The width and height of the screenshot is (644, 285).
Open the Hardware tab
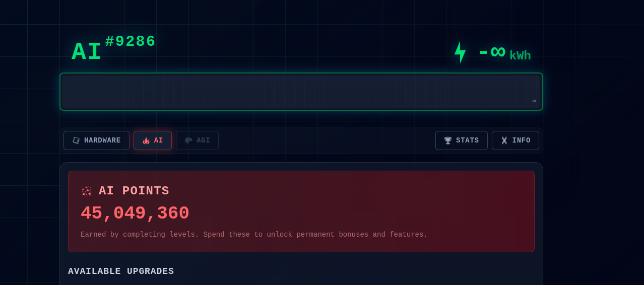pyautogui.click(x=96, y=140)
